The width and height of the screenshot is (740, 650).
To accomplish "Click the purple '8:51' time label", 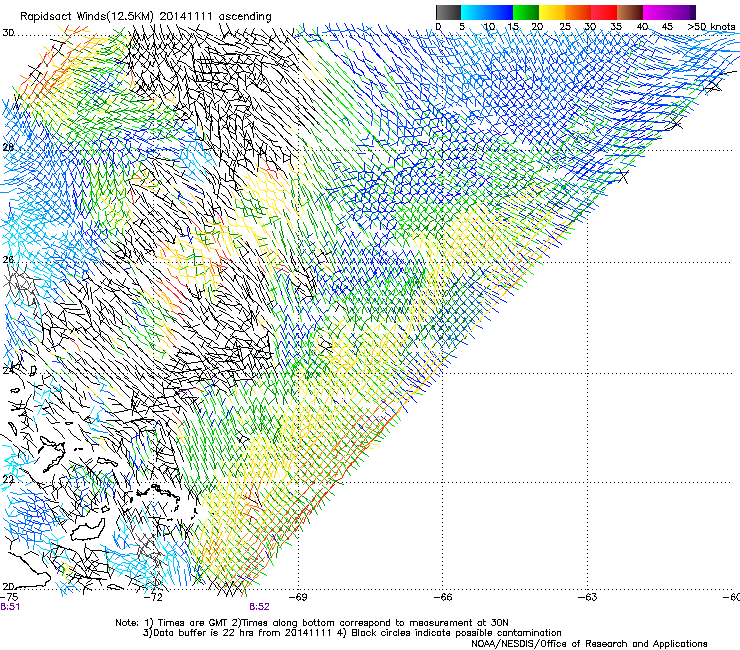I will click(x=10, y=607).
